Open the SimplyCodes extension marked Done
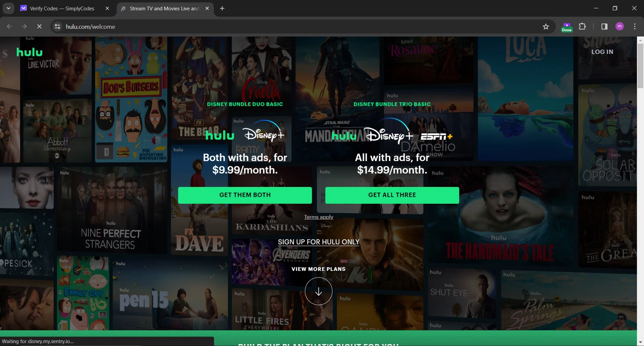 567,27
